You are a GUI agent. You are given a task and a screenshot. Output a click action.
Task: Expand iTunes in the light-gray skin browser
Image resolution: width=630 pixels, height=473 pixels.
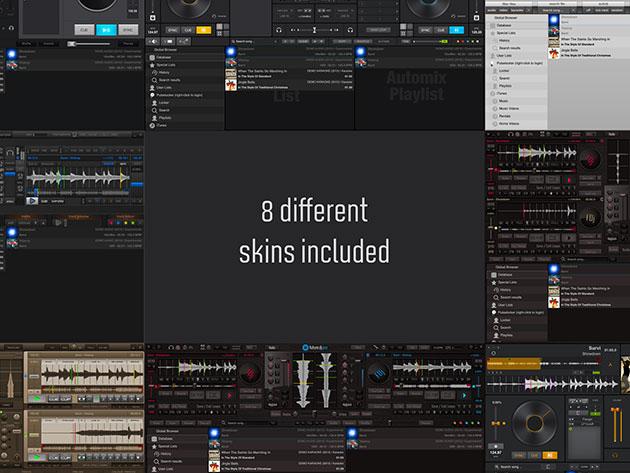point(516,93)
